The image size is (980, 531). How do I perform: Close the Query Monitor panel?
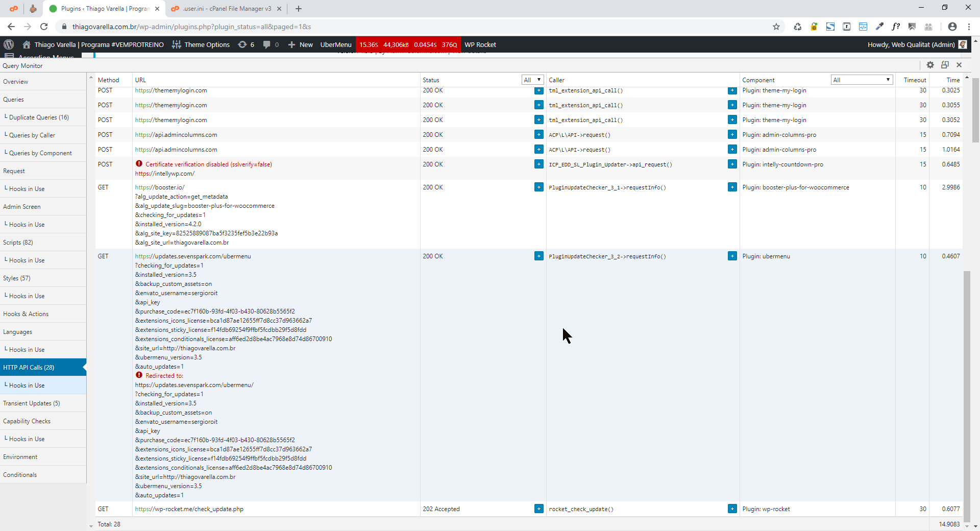pyautogui.click(x=959, y=65)
